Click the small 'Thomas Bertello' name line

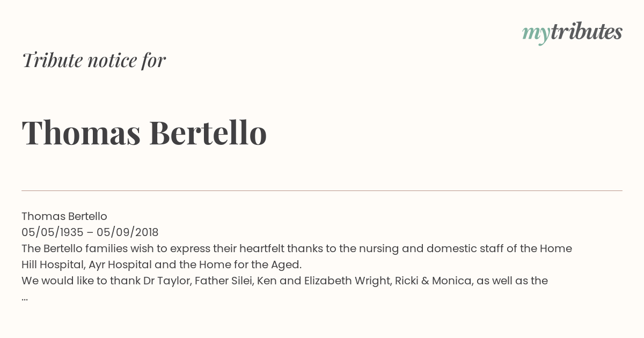pos(64,216)
